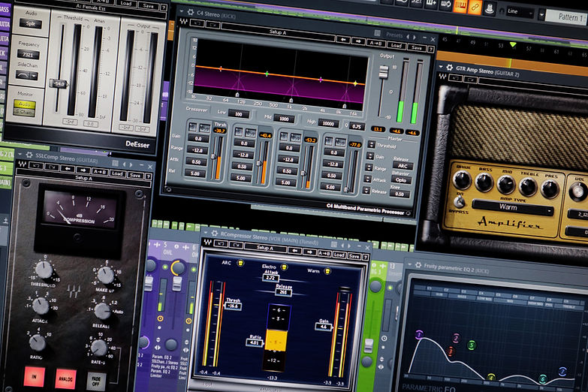
Task: Click the Waves logo in the C4 window
Action: 183,22
